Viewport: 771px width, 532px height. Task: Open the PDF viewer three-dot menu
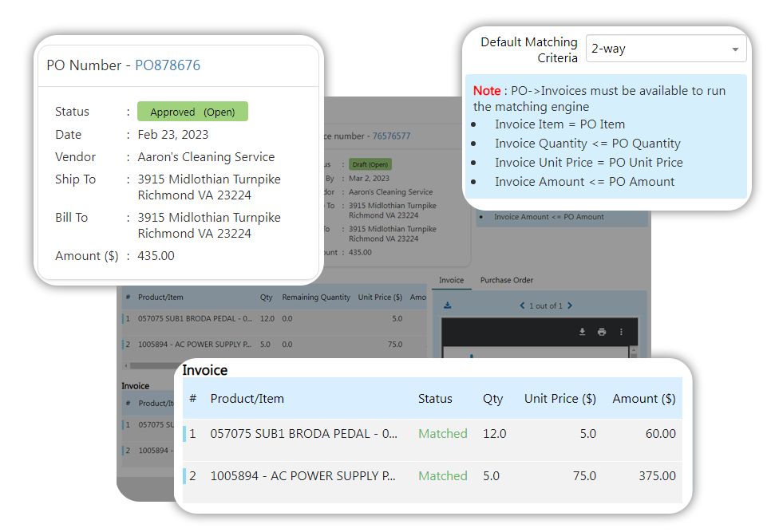tap(621, 332)
